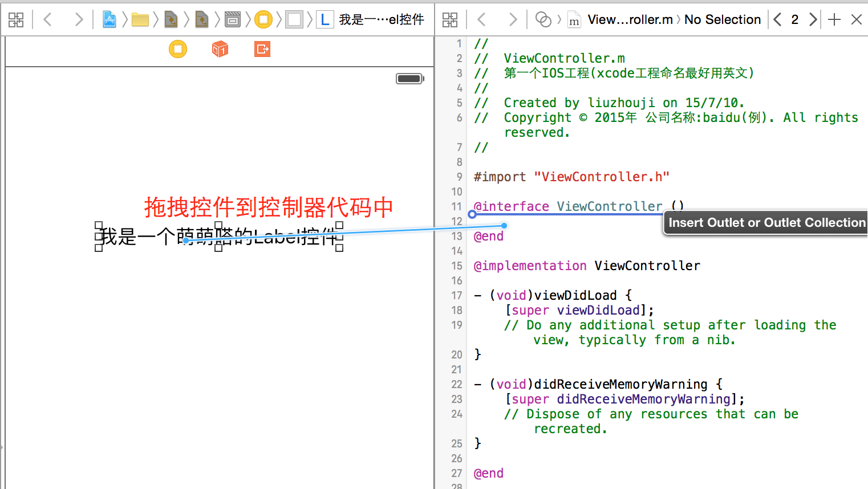Click '@interface ViewController' line
The height and width of the screenshot is (489, 868).
(579, 206)
